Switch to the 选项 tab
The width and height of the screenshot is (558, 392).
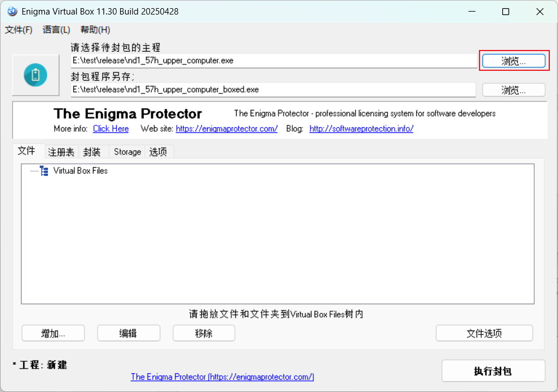(x=158, y=152)
